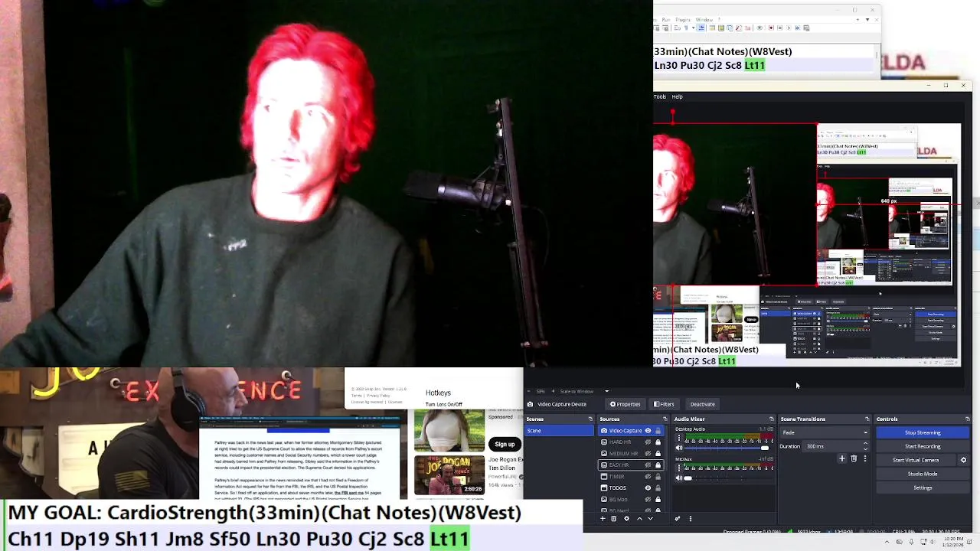
Task: Move selected source down arrow
Action: click(x=651, y=518)
